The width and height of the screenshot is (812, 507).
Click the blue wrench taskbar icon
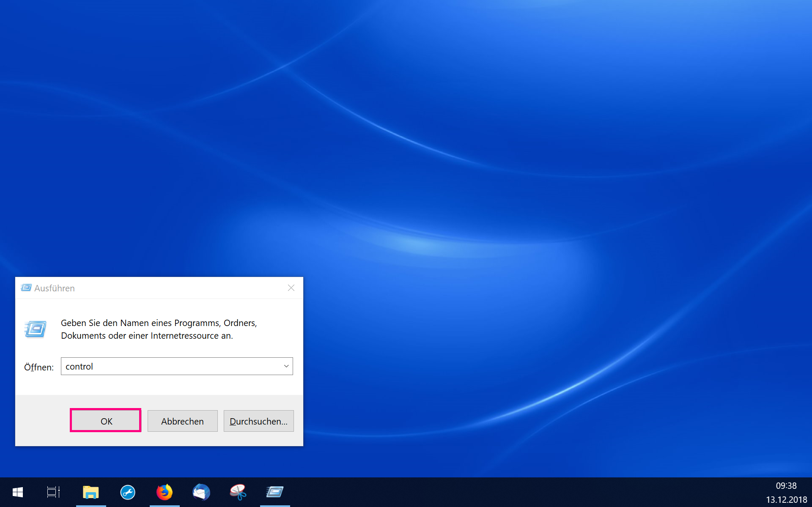[x=128, y=492]
